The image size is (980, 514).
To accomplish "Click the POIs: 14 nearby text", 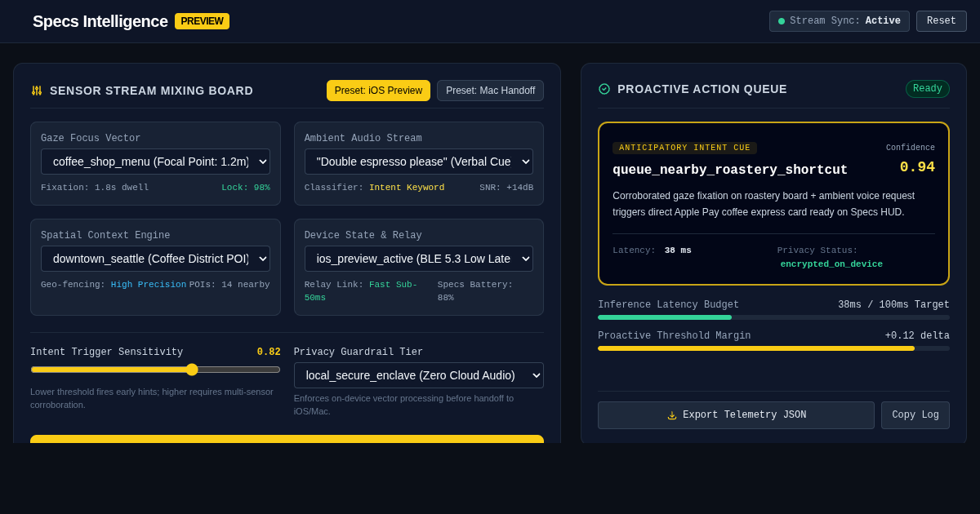I will (x=229, y=285).
